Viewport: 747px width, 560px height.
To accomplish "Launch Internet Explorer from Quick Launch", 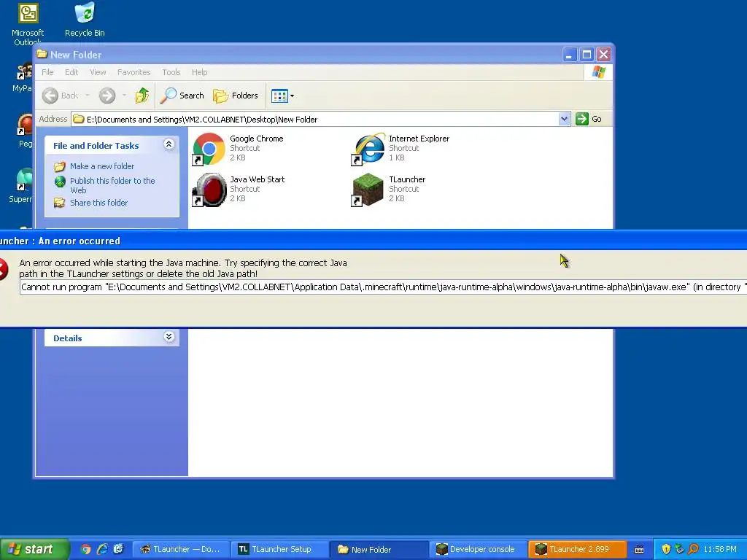I will coord(102,550).
